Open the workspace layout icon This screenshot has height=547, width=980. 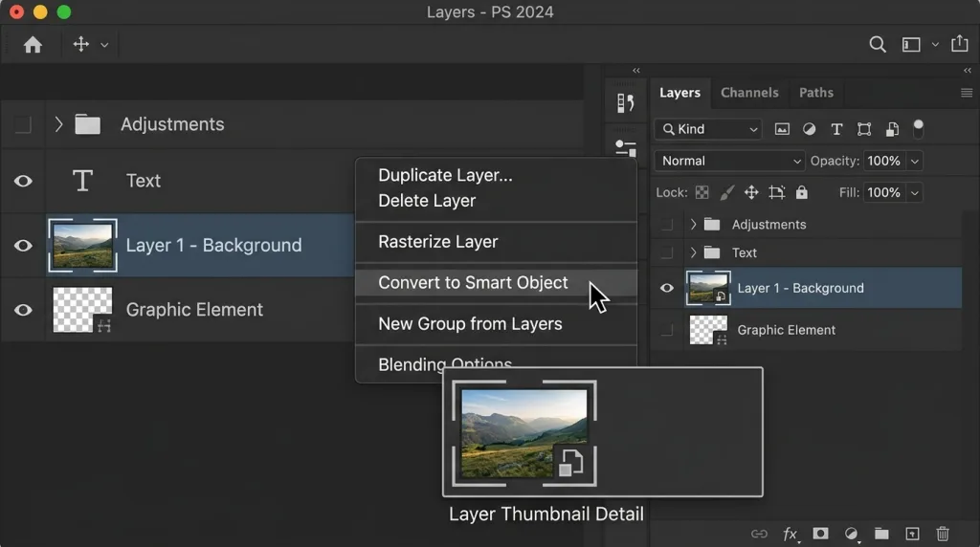coord(911,44)
